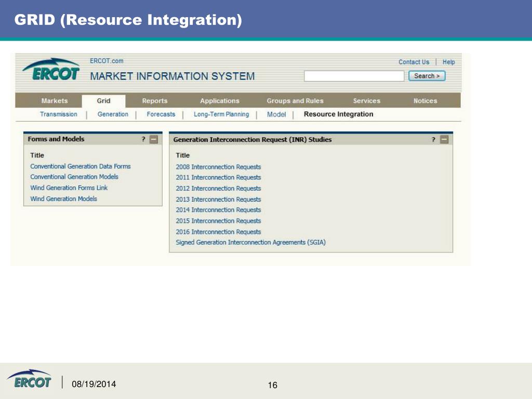Open Groups and Rules tab
The width and height of the screenshot is (532, 399).
pyautogui.click(x=295, y=101)
